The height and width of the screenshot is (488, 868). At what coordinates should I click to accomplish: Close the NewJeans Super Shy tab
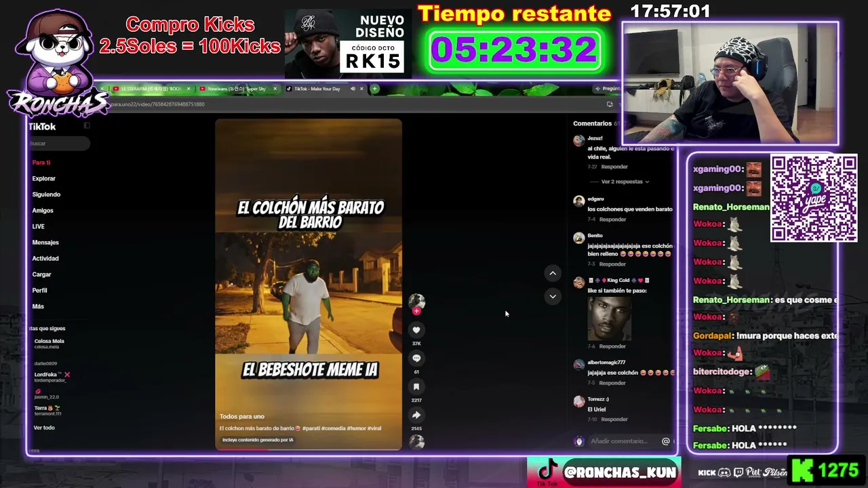[275, 89]
